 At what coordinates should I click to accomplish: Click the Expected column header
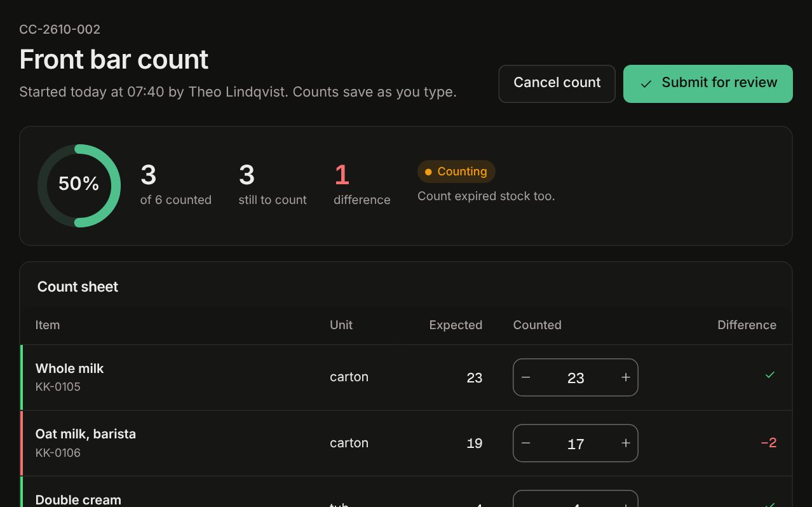[x=456, y=325]
